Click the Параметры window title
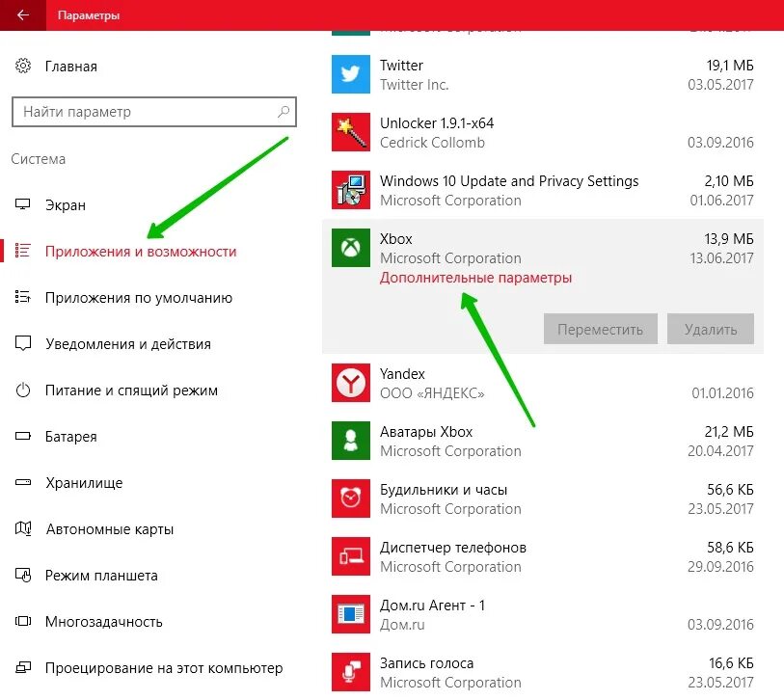This screenshot has height=700, width=784. pos(89,15)
